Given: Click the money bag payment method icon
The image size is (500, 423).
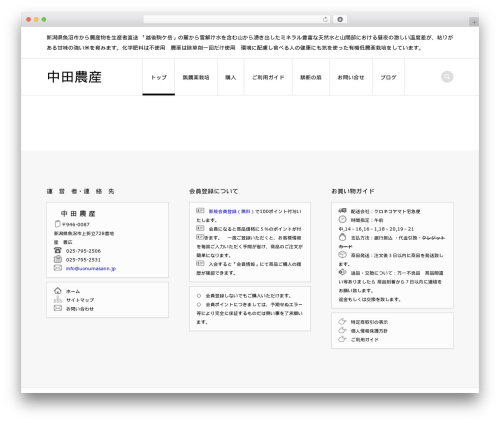Looking at the screenshot, I should (x=342, y=237).
